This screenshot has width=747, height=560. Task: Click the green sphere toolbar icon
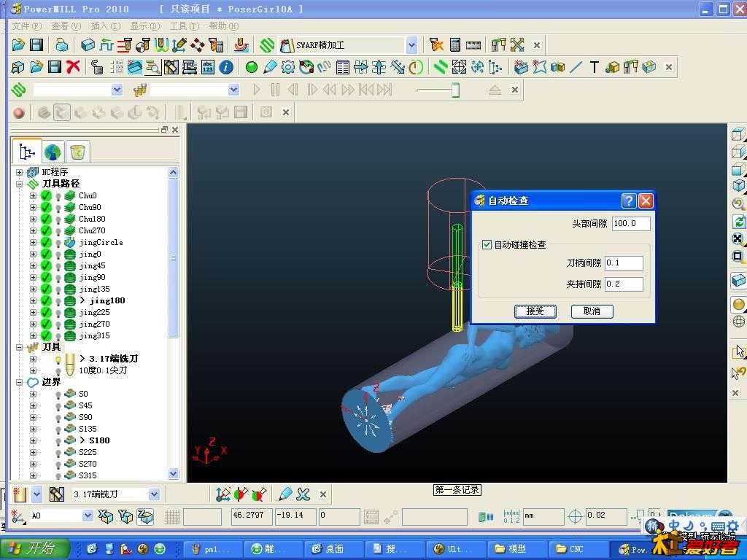(252, 67)
